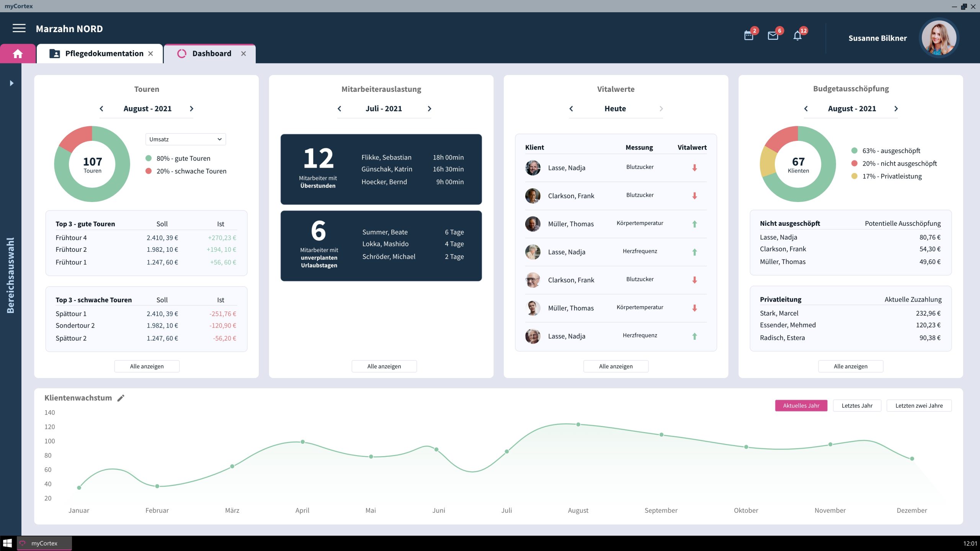Image resolution: width=980 pixels, height=551 pixels.
Task: Select the Aktuelles Jahr filter
Action: click(801, 406)
